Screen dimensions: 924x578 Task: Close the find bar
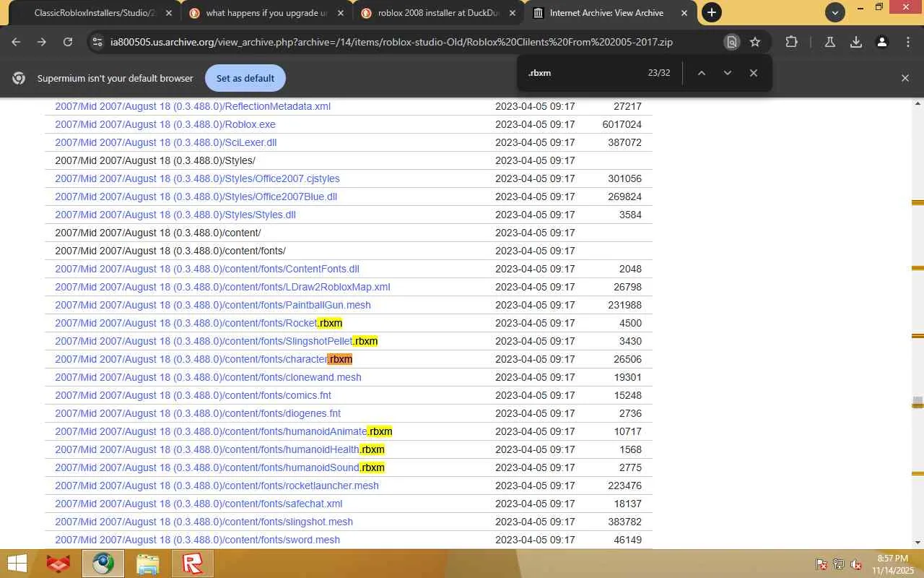point(754,73)
